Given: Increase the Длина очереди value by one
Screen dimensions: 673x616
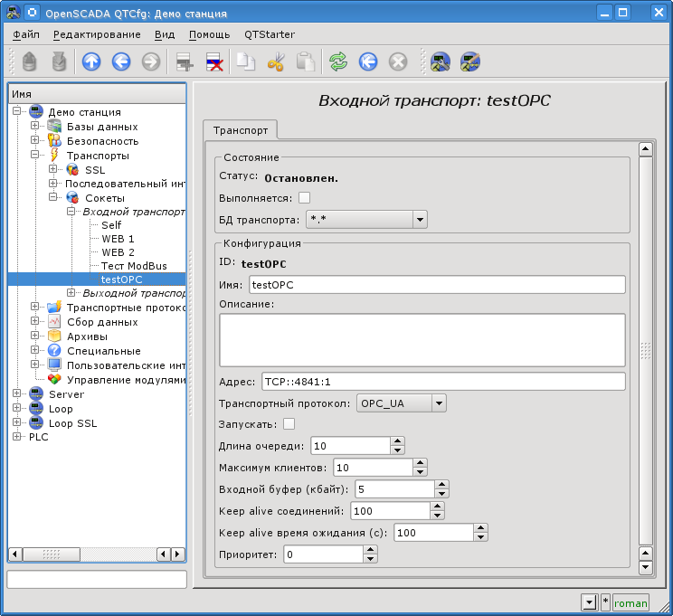Looking at the screenshot, I should point(397,441).
